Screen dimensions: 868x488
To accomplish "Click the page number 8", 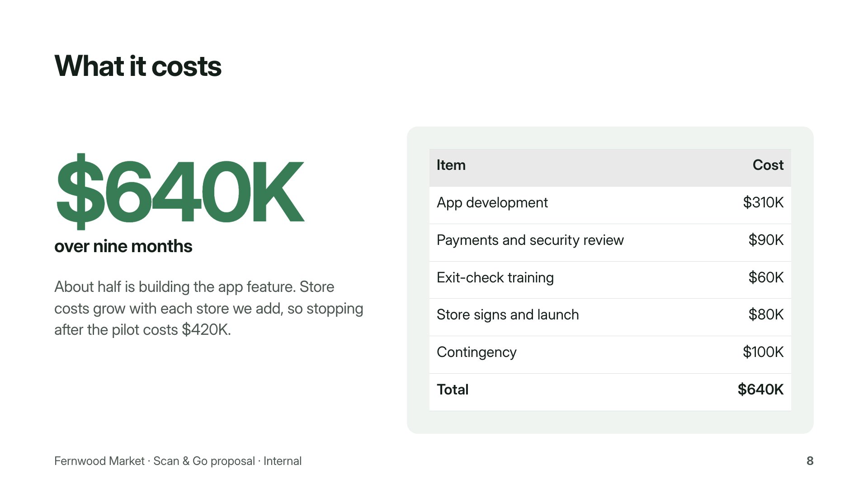I will coord(810,461).
